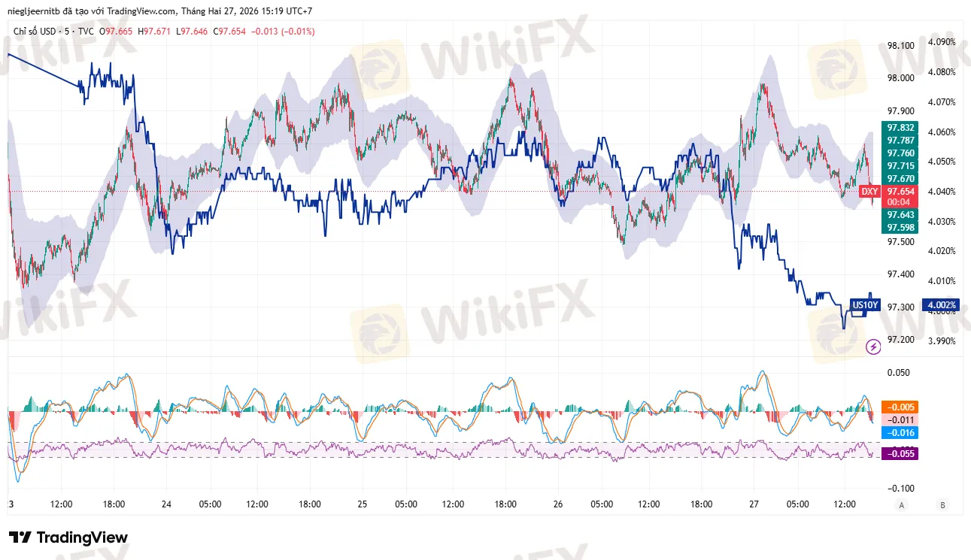Select the blue US10Y series flag

point(865,304)
